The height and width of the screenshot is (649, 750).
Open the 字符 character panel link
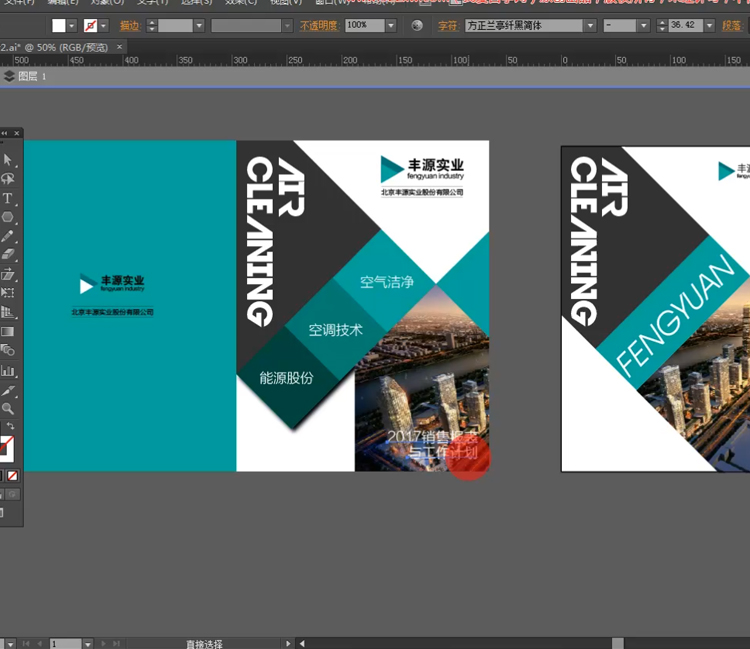click(449, 25)
